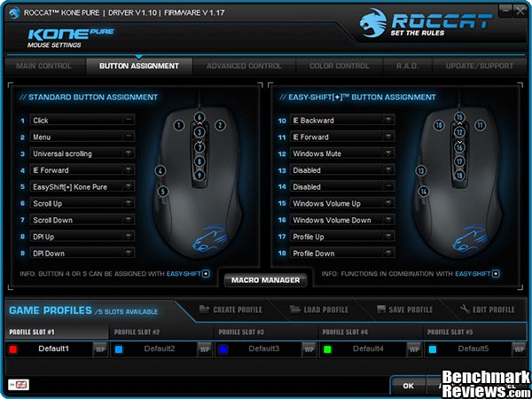Image resolution: width=532 pixels, height=399 pixels.
Task: Click Save Profile
Action: pyautogui.click(x=405, y=309)
